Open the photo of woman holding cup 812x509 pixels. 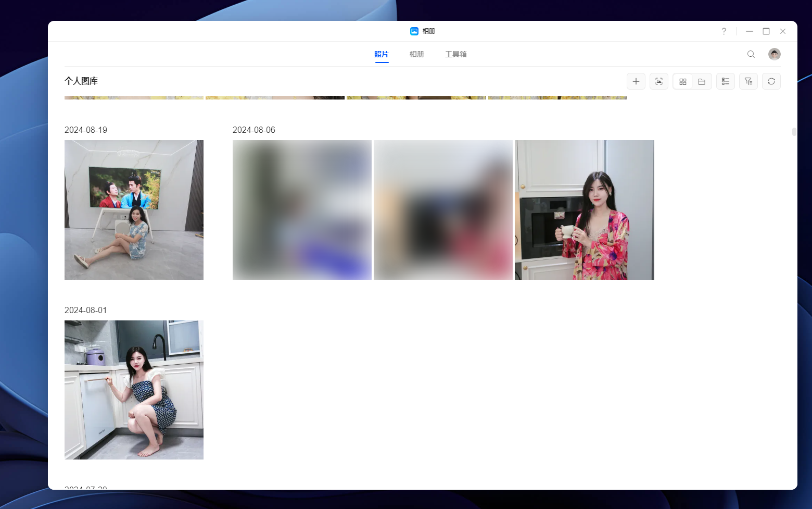[585, 210]
